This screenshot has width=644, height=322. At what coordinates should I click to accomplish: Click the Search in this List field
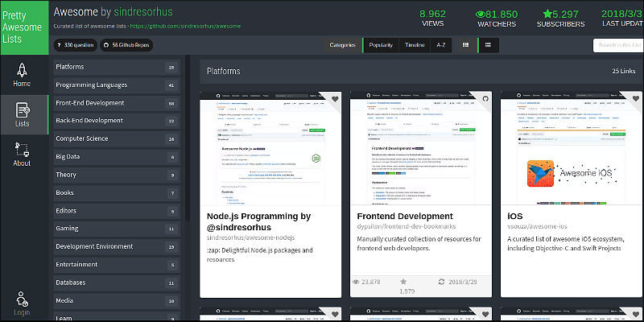click(618, 45)
